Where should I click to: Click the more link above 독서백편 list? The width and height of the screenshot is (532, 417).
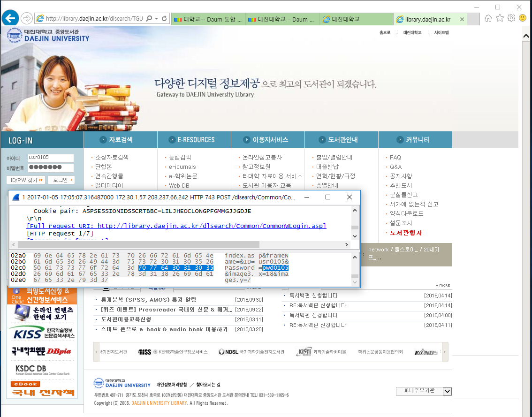443,285
